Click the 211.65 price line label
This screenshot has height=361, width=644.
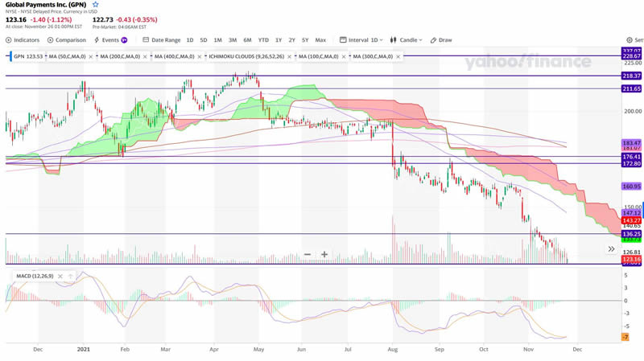(x=631, y=88)
